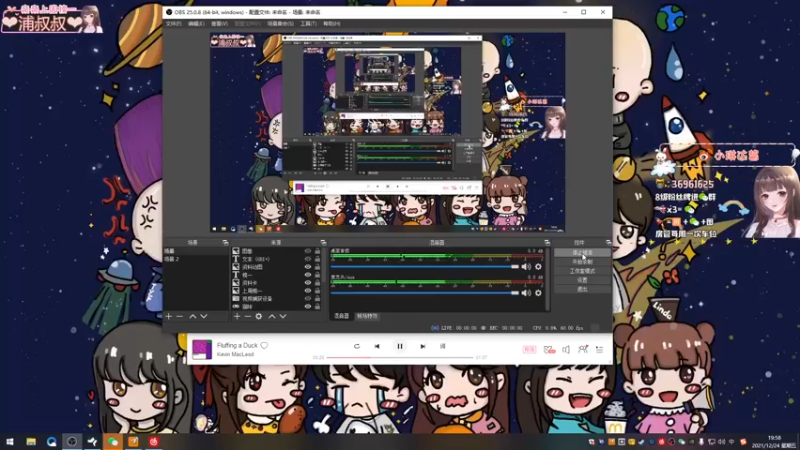Toggle the lock on the 文本 (GDI+) source

pyautogui.click(x=317, y=259)
